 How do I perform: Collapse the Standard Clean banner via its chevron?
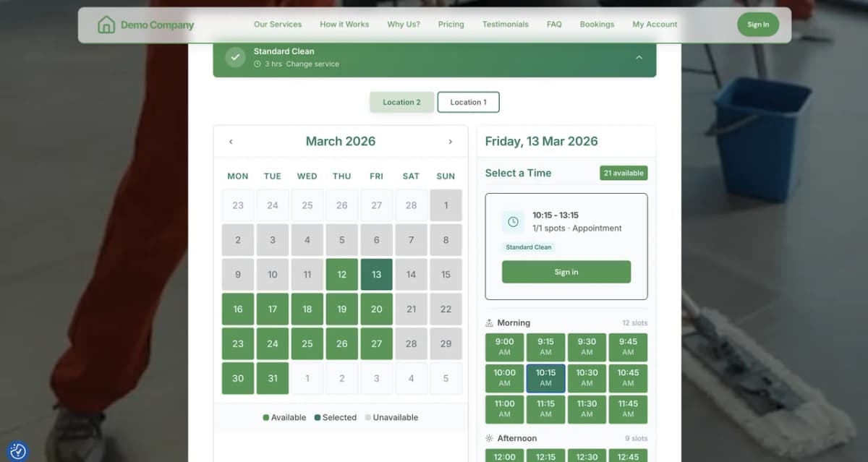638,56
